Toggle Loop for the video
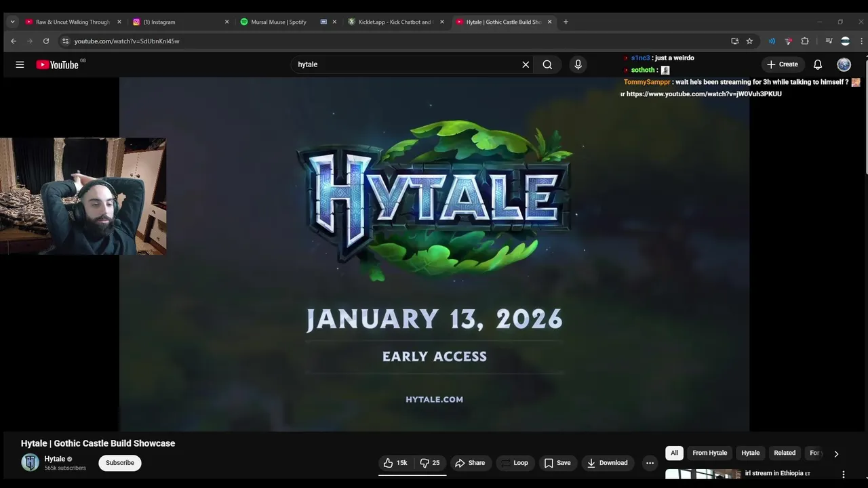The image size is (868, 488). coord(515,463)
